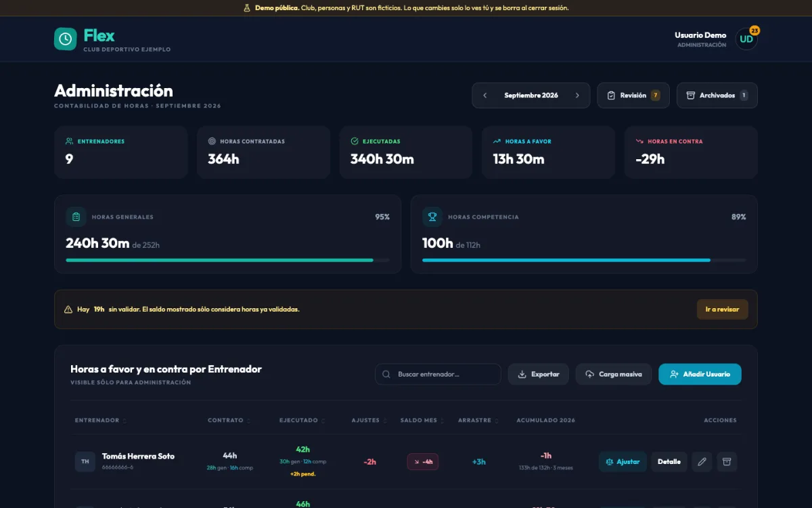
Task: Click the Entrenadores people icon
Action: [x=69, y=142]
